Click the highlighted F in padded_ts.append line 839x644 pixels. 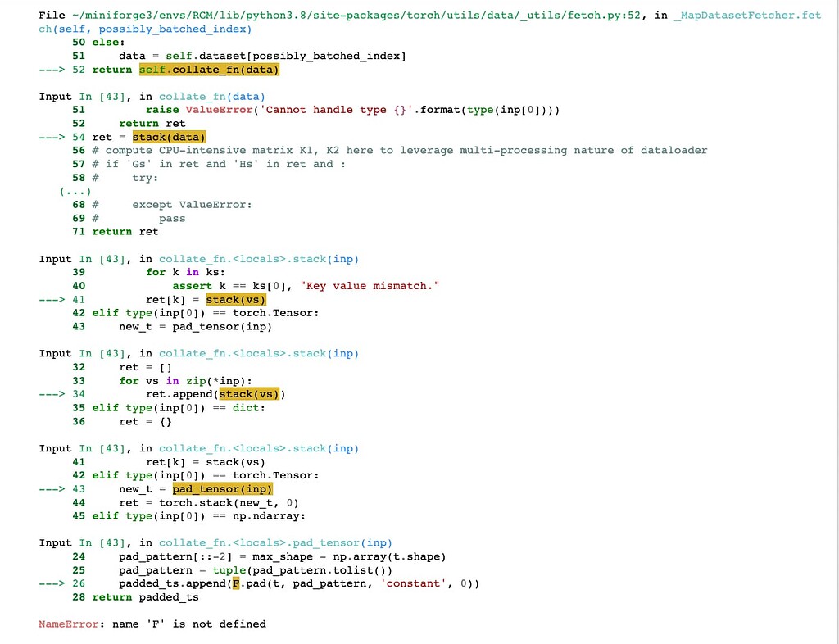coord(235,583)
